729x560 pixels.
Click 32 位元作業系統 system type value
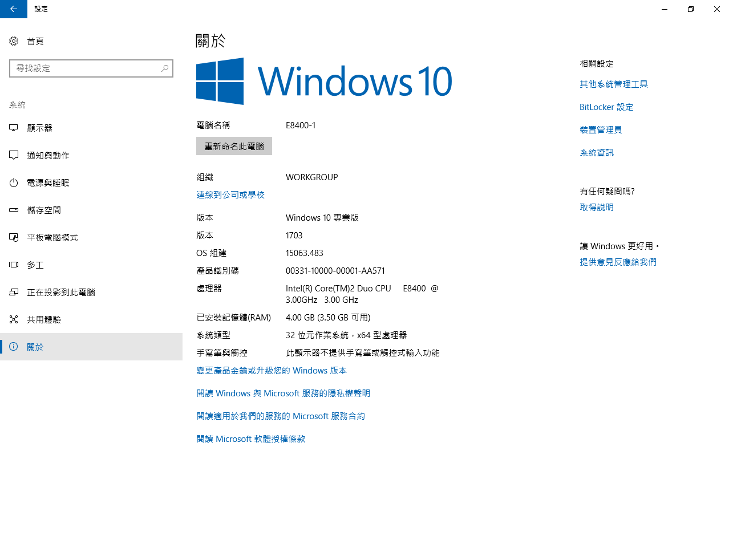[346, 335]
